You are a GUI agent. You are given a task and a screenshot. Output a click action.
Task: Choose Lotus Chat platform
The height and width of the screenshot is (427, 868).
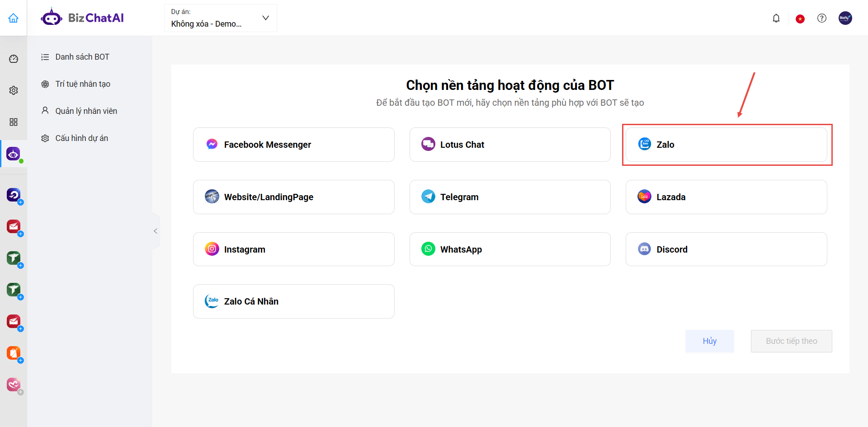pyautogui.click(x=510, y=145)
